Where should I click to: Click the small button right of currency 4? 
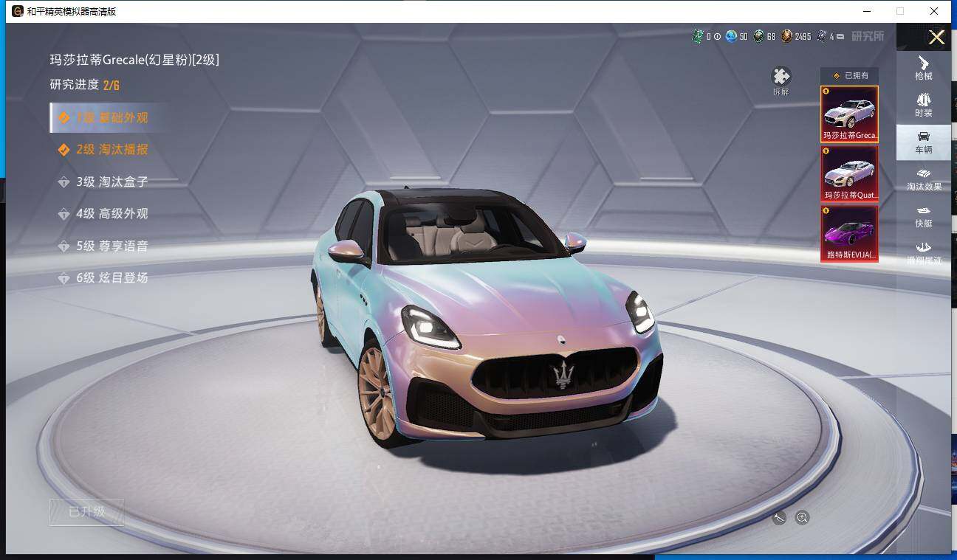840,36
